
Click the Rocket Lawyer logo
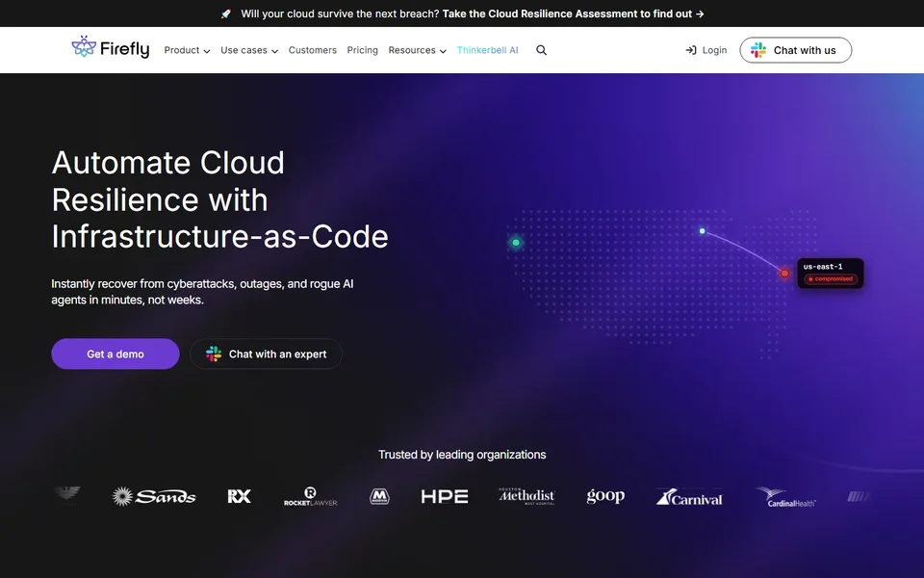coord(311,497)
